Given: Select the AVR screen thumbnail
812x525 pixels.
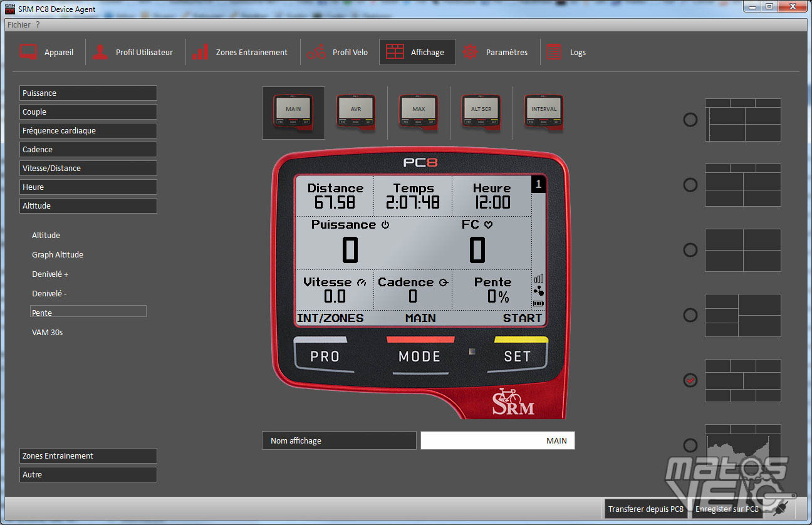Looking at the screenshot, I should tap(356, 112).
